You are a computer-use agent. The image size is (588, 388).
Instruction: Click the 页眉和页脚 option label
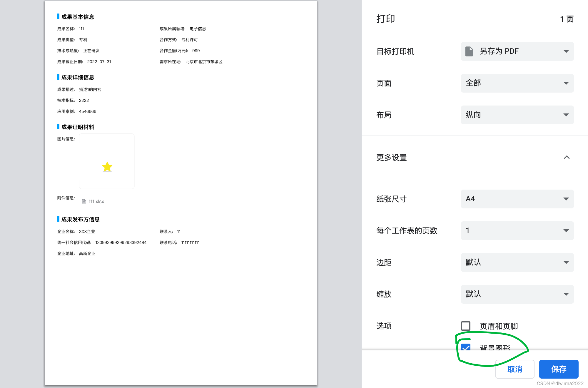point(499,326)
